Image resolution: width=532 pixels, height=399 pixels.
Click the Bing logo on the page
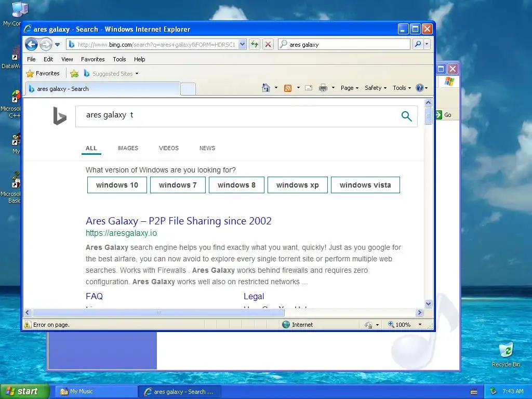[60, 116]
